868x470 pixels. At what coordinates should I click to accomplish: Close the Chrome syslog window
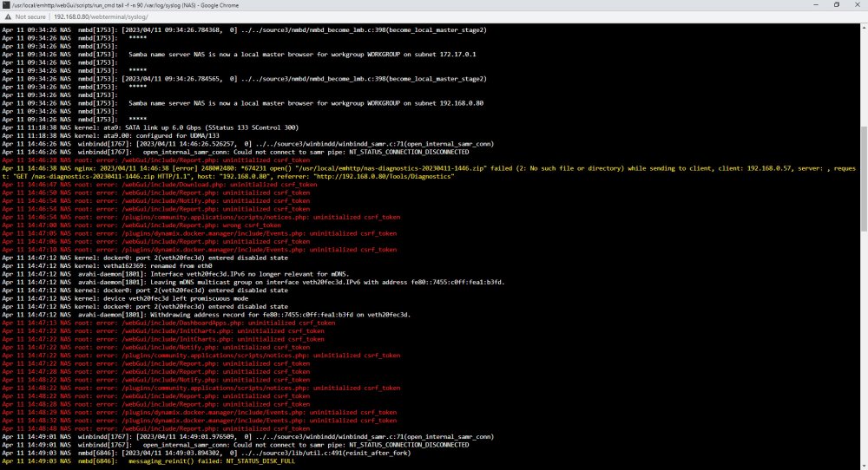tap(858, 5)
